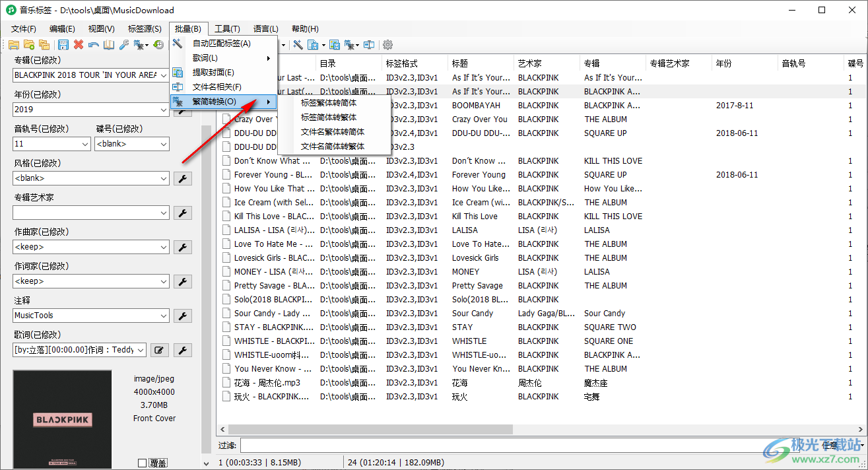Click the open book toolbar icon
868x470 pixels.
pos(108,45)
